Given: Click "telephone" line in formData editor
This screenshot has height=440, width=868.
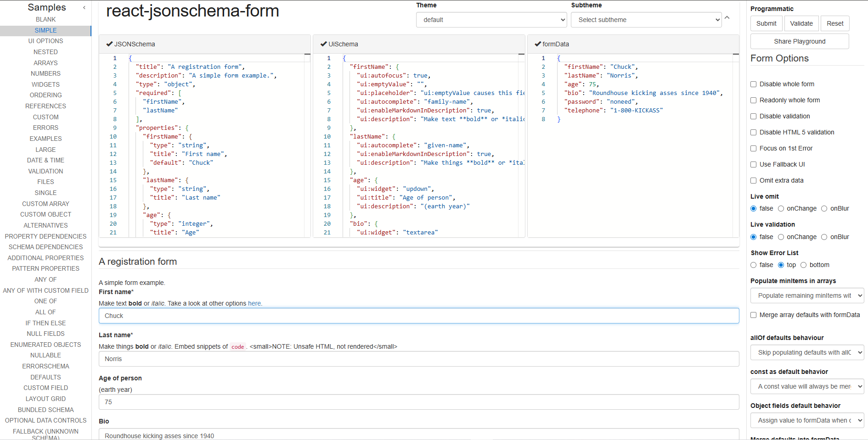Looking at the screenshot, I should click(613, 111).
